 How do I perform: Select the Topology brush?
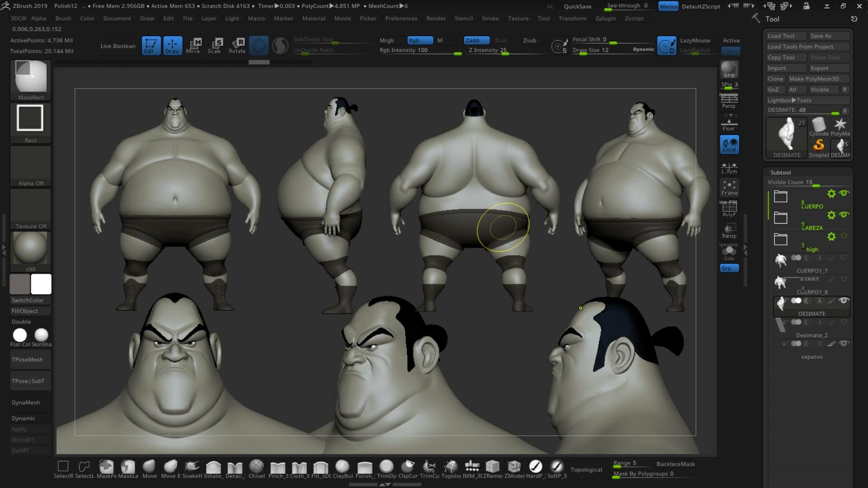[451, 469]
